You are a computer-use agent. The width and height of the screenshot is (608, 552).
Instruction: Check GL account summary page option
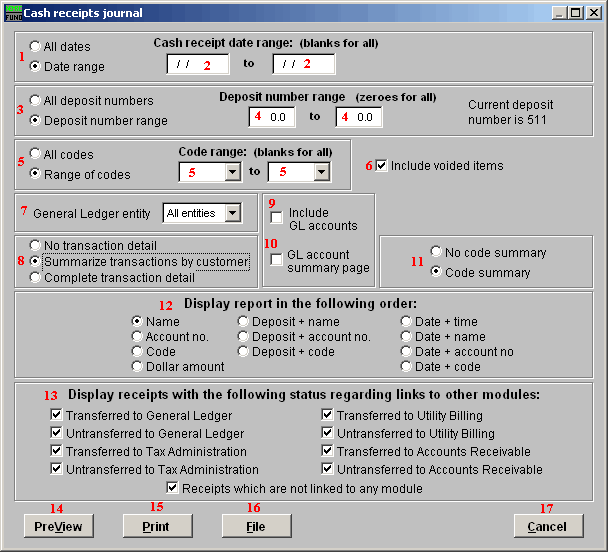tap(276, 260)
